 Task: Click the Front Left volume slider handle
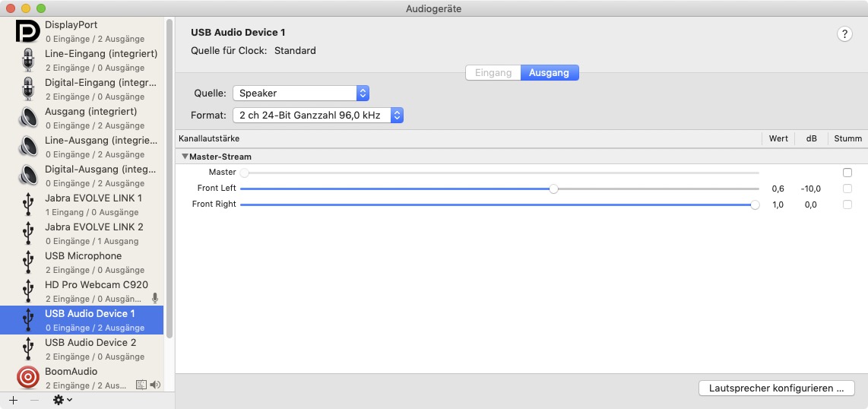point(554,189)
